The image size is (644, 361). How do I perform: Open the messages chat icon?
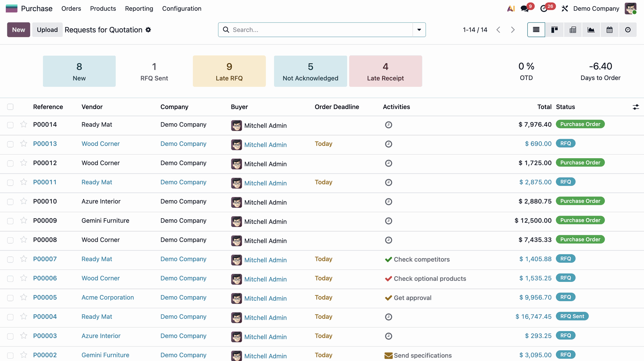pos(525,8)
